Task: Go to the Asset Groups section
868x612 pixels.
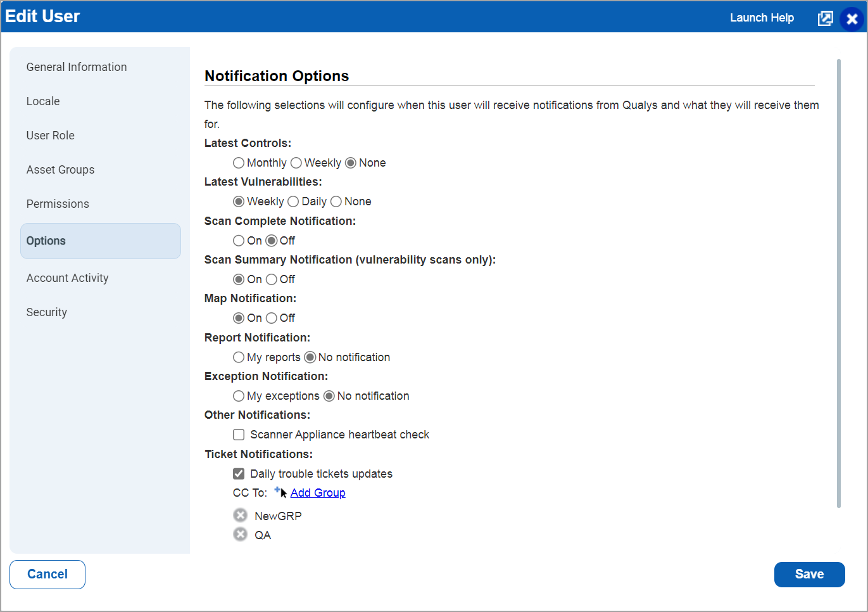Action: (60, 170)
